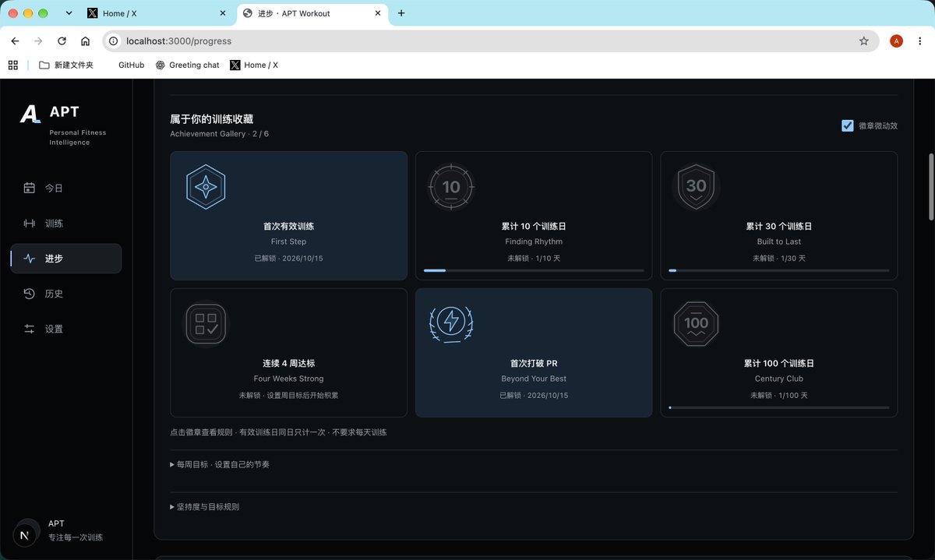
Task: Open the Chrome profile avatar A
Action: point(896,41)
